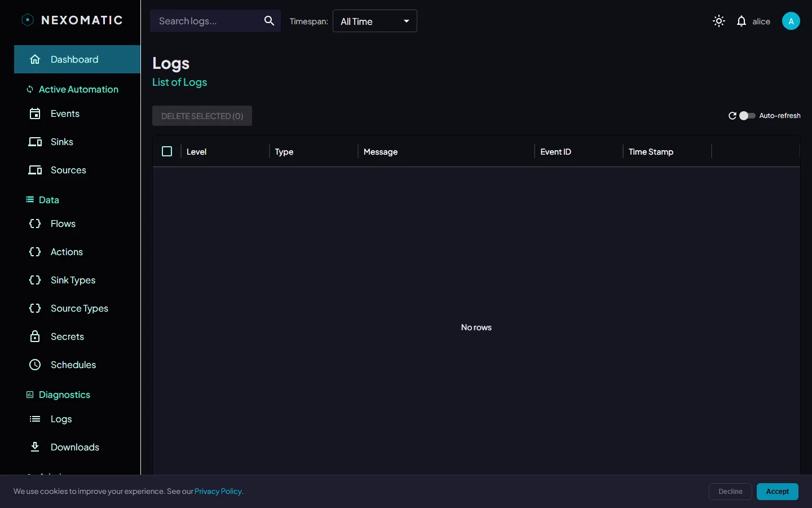Click Actions label in sidebar
This screenshot has height=508, width=812.
67,252
